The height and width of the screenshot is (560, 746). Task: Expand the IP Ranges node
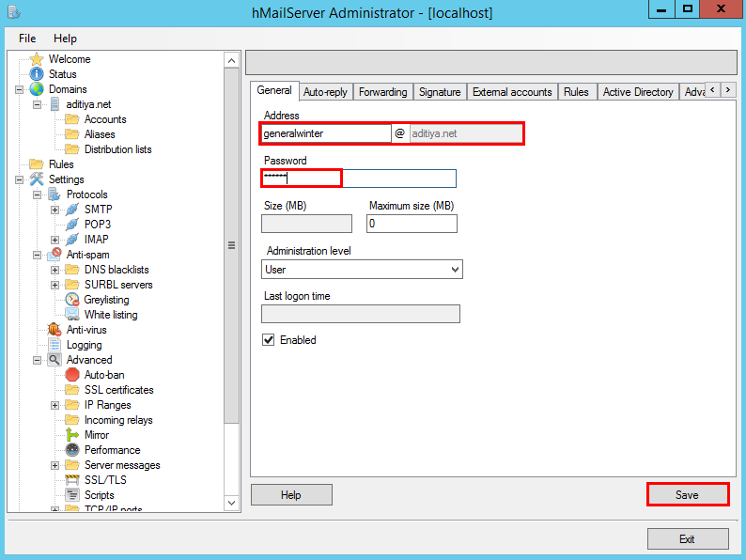click(x=54, y=405)
